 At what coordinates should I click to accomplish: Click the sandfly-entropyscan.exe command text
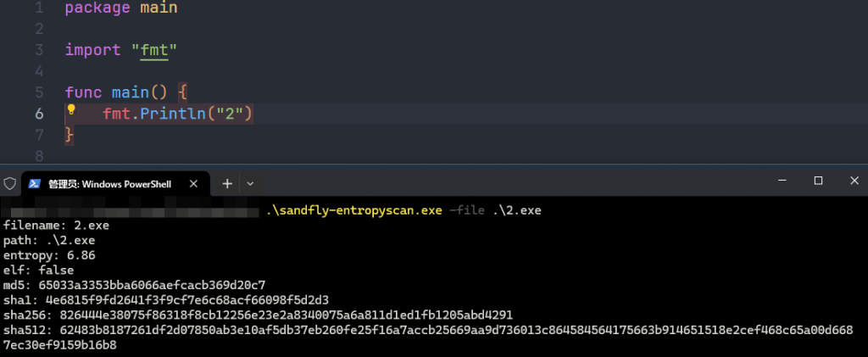tap(354, 211)
